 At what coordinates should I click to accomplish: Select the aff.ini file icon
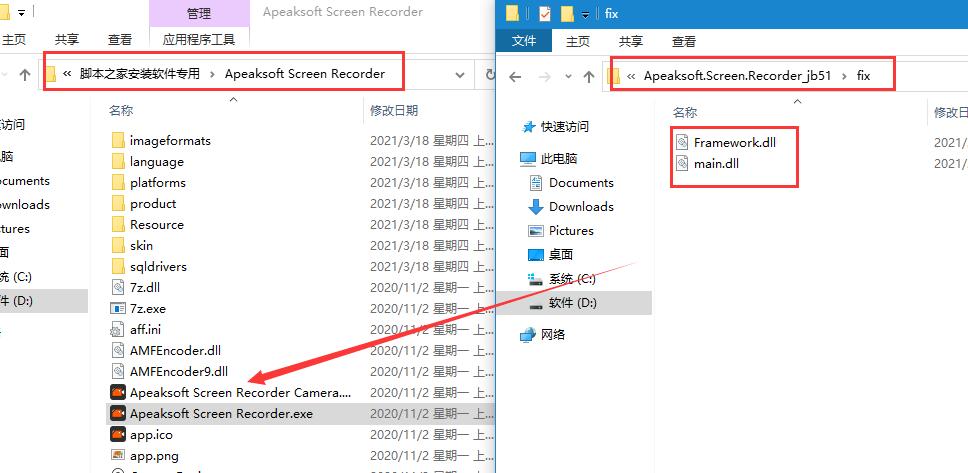tap(118, 330)
